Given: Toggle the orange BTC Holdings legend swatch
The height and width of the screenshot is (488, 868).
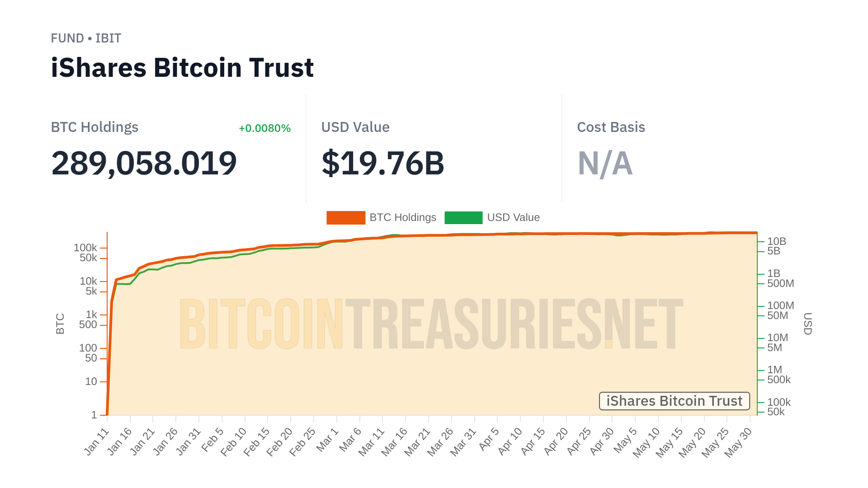Looking at the screenshot, I should [346, 218].
